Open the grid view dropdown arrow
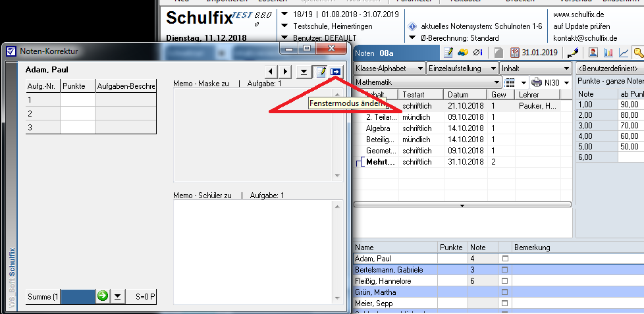Screen dimensions: 644x314 pyautogui.click(x=523, y=83)
